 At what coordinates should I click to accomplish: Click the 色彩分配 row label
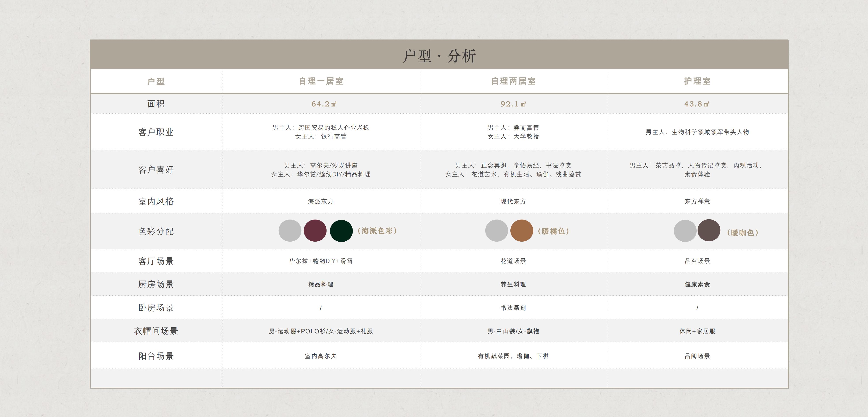[x=156, y=231]
